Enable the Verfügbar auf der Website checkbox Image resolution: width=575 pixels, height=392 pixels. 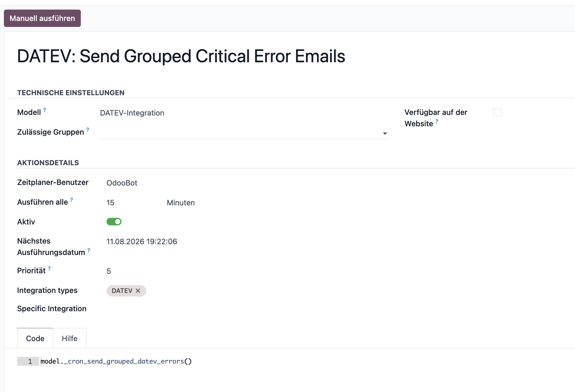[x=497, y=112]
